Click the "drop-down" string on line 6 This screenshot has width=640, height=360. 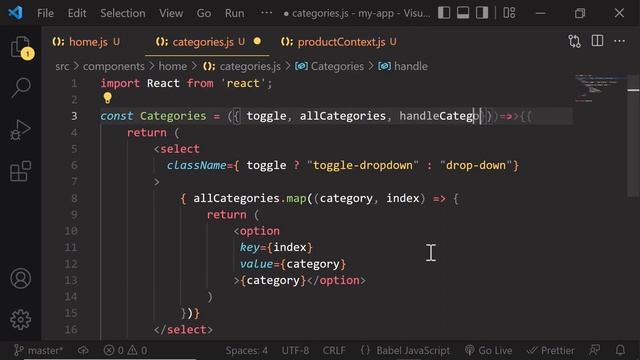pyautogui.click(x=476, y=165)
